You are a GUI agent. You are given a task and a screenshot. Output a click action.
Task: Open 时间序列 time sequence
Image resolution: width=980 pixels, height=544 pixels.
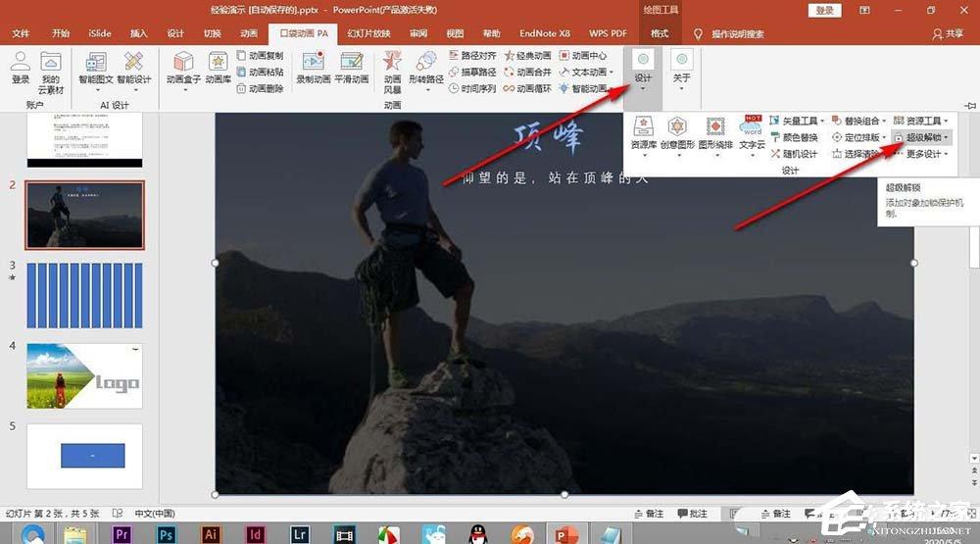(x=472, y=88)
